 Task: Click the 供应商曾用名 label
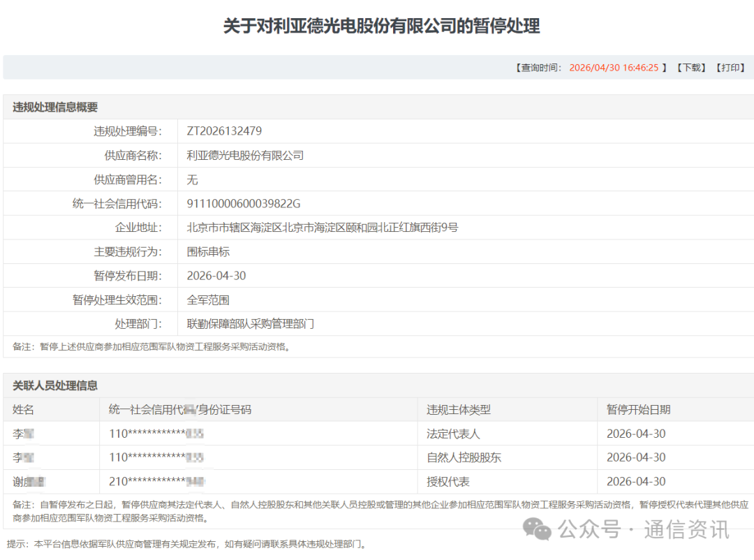point(128,180)
